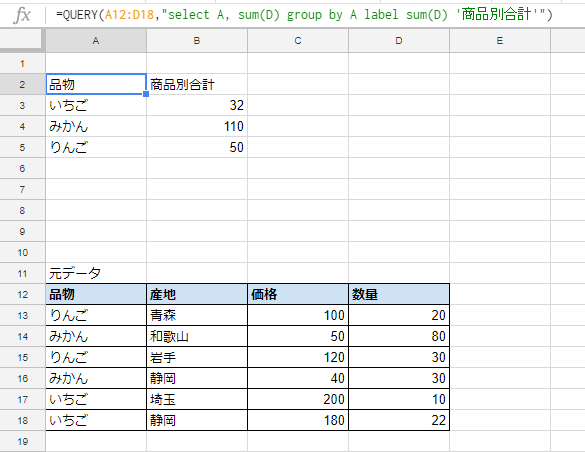Click the select-all corner box
Viewport: 585px width, 452px height.
click(x=21, y=39)
